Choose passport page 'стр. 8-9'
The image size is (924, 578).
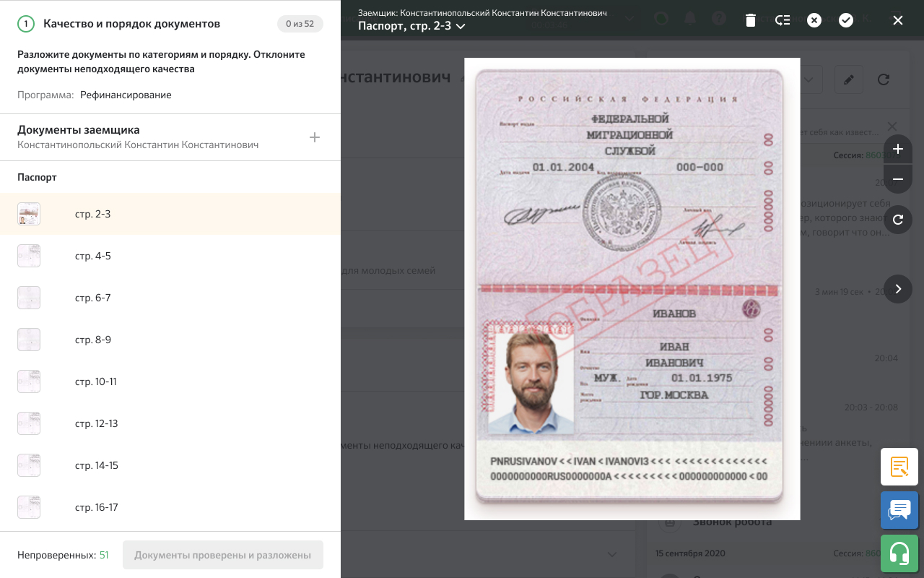(170, 340)
